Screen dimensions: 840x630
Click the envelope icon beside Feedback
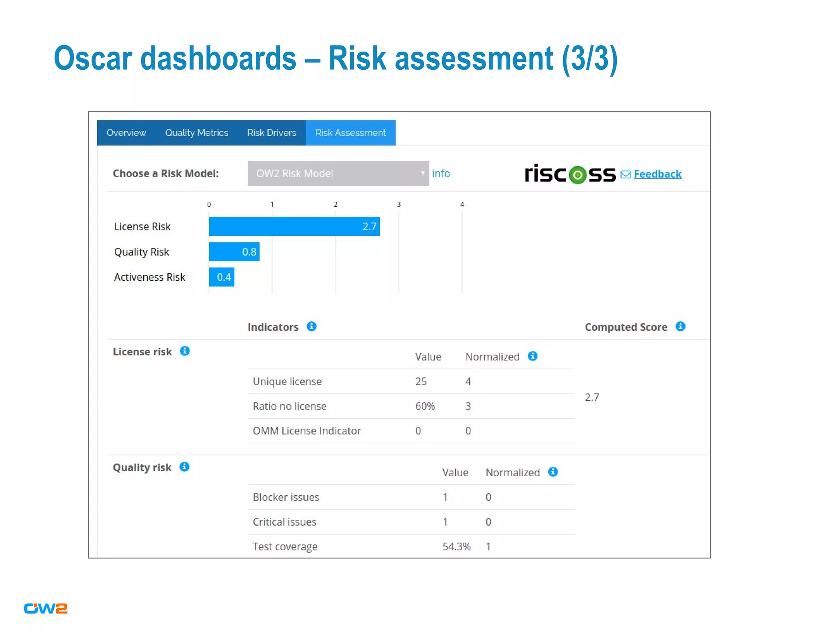pyautogui.click(x=625, y=175)
